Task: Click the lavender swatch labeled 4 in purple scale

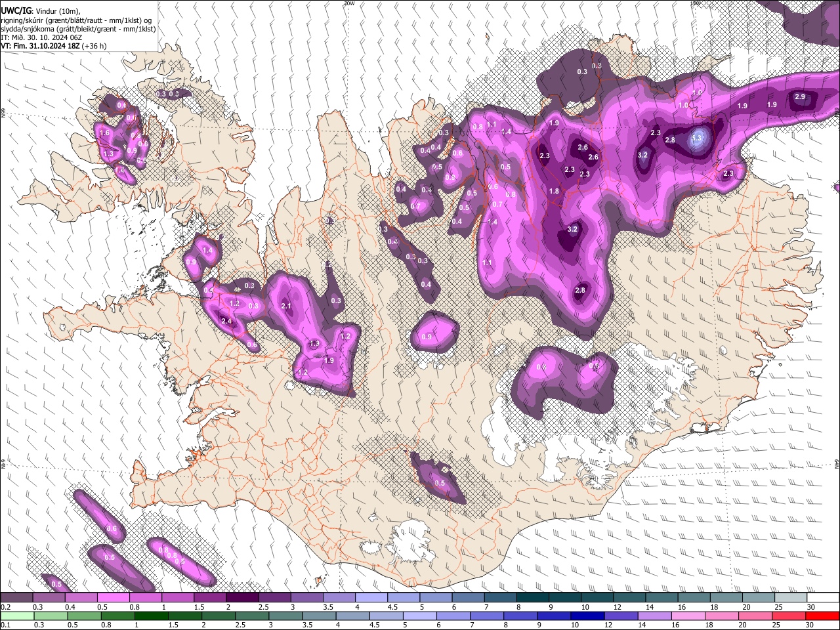Action: tap(371, 598)
